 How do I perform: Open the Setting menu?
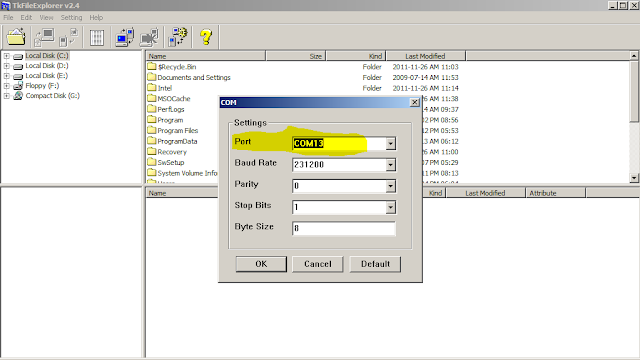tap(71, 18)
